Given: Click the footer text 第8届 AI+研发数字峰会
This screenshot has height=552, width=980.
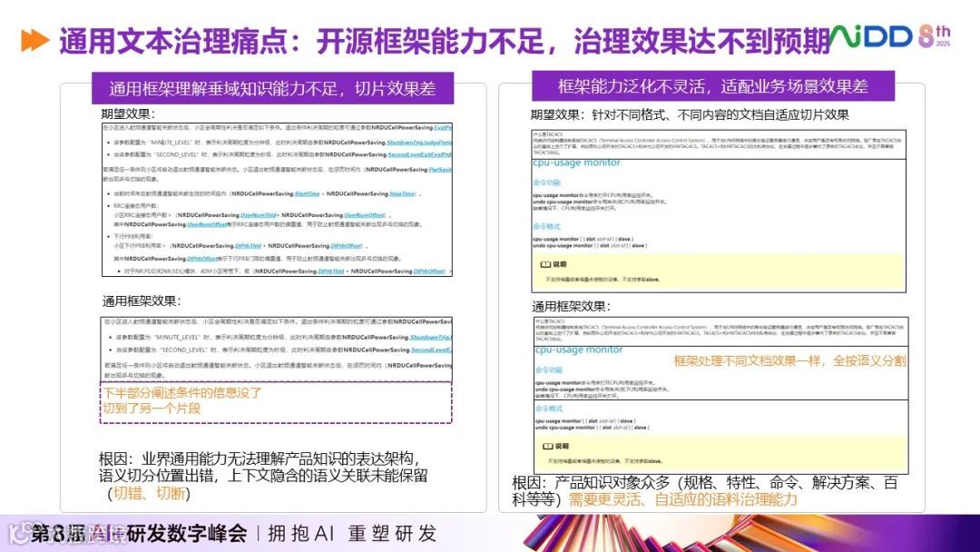Looking at the screenshot, I should tap(139, 533).
